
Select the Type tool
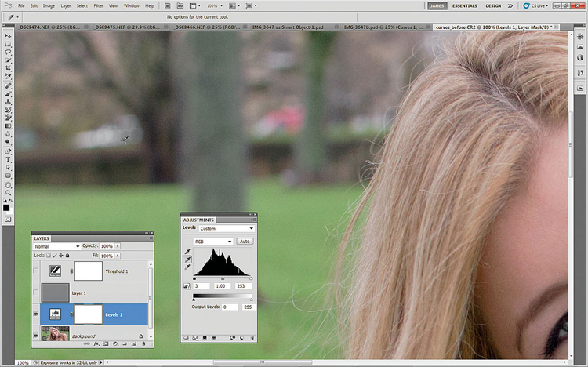click(8, 160)
